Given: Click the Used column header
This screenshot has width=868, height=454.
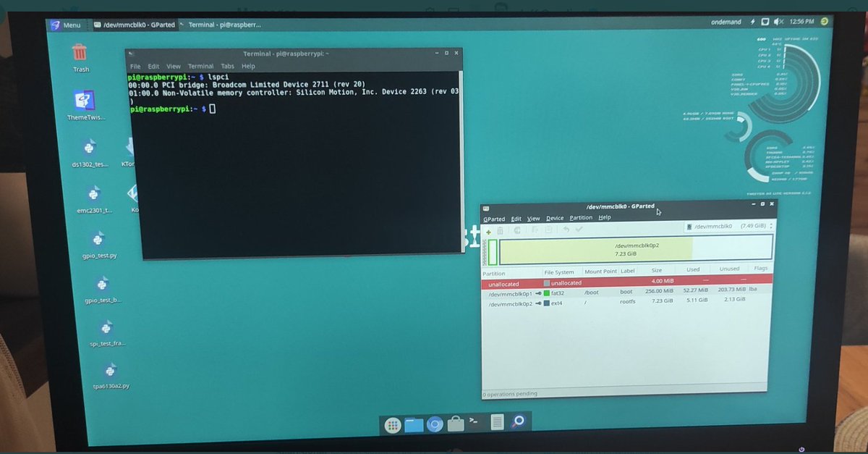Looking at the screenshot, I should pyautogui.click(x=693, y=269).
